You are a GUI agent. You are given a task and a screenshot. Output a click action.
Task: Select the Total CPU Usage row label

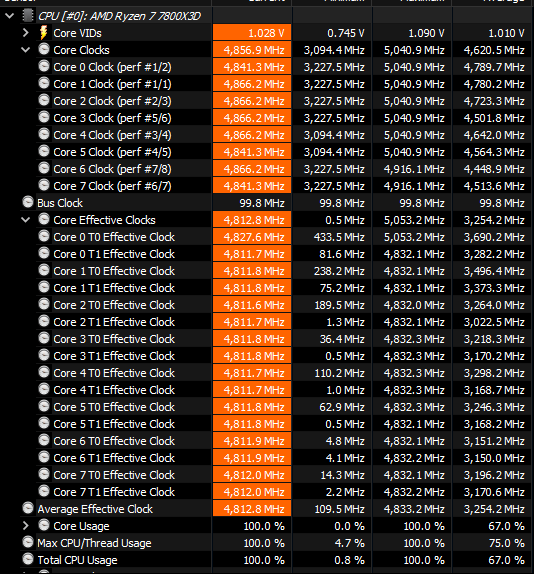click(77, 560)
